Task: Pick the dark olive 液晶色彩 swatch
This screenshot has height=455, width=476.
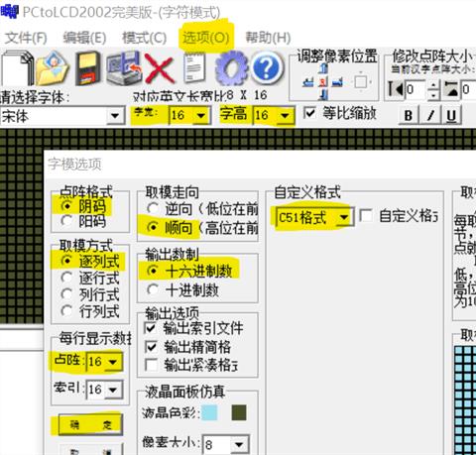Action: click(239, 412)
